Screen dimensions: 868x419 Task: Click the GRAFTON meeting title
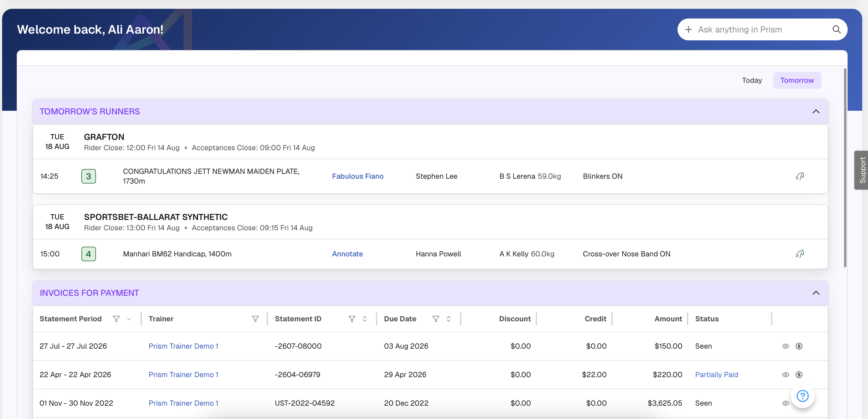pyautogui.click(x=104, y=137)
